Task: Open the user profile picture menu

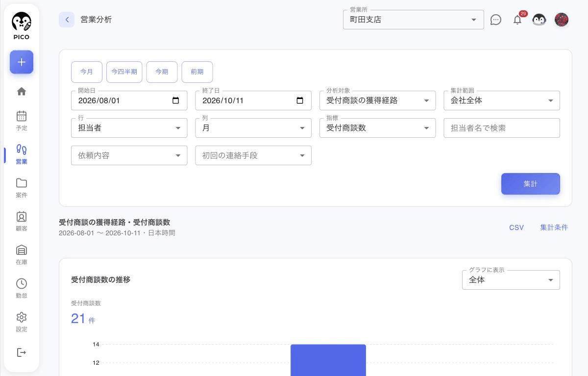Action: point(562,20)
